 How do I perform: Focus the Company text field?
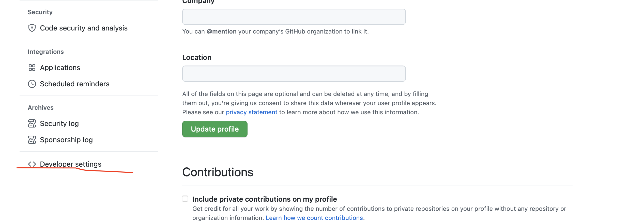294,17
